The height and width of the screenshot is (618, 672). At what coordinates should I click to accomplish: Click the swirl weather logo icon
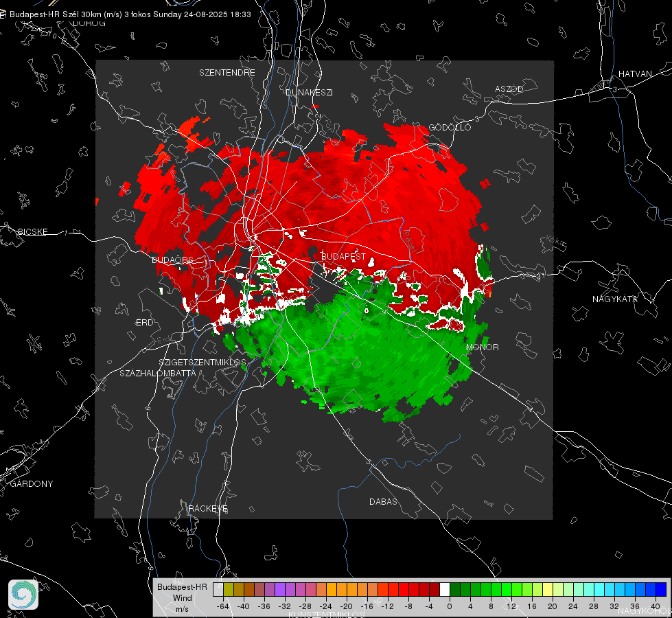pos(23,595)
